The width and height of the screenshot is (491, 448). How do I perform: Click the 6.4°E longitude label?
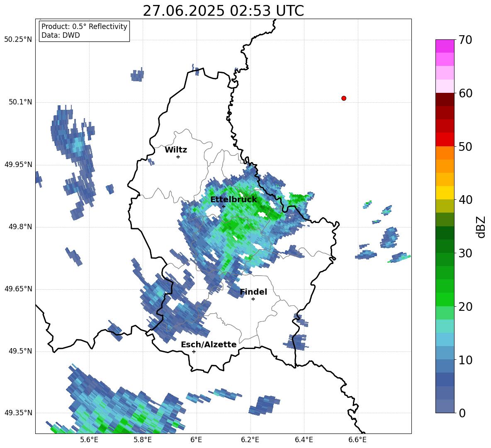click(304, 440)
